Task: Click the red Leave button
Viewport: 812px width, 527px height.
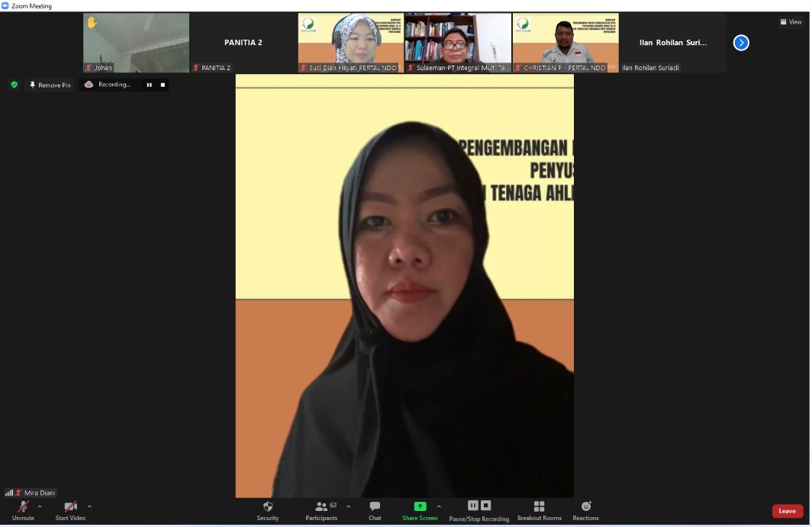Action: tap(787, 511)
